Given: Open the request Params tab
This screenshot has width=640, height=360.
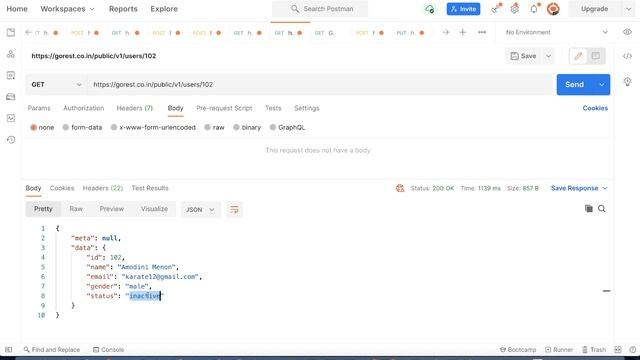Looking at the screenshot, I should point(39,108).
